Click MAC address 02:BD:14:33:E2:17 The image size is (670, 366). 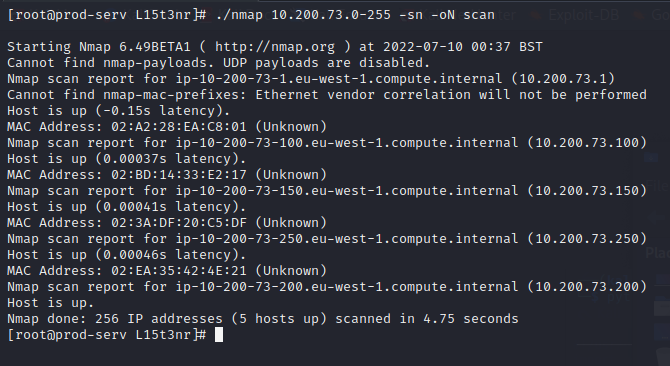tap(179, 175)
